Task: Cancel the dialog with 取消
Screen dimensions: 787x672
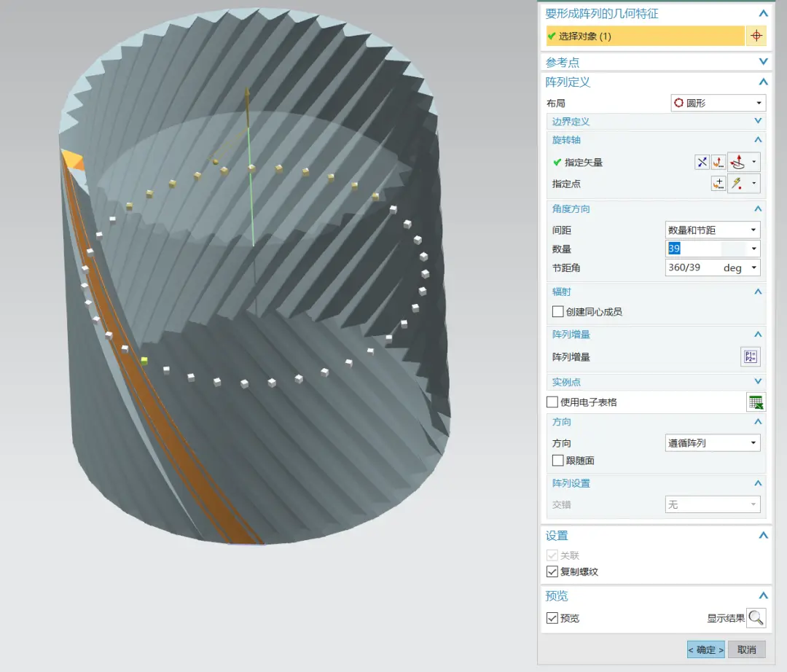Action: [746, 649]
